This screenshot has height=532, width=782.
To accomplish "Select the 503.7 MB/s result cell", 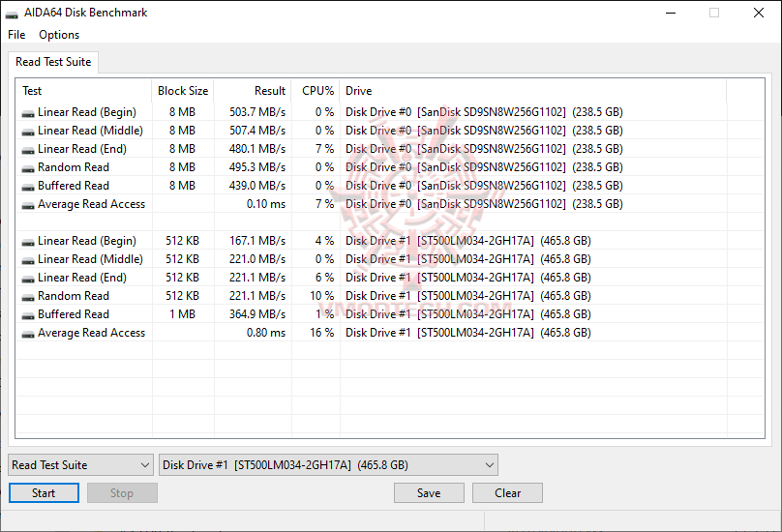I will pos(257,112).
